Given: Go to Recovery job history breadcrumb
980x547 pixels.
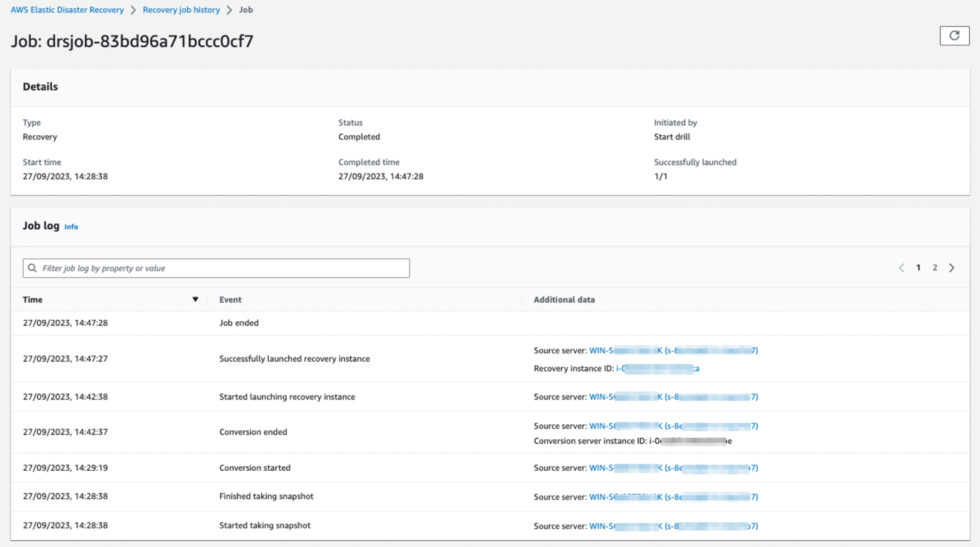Looking at the screenshot, I should (x=181, y=10).
